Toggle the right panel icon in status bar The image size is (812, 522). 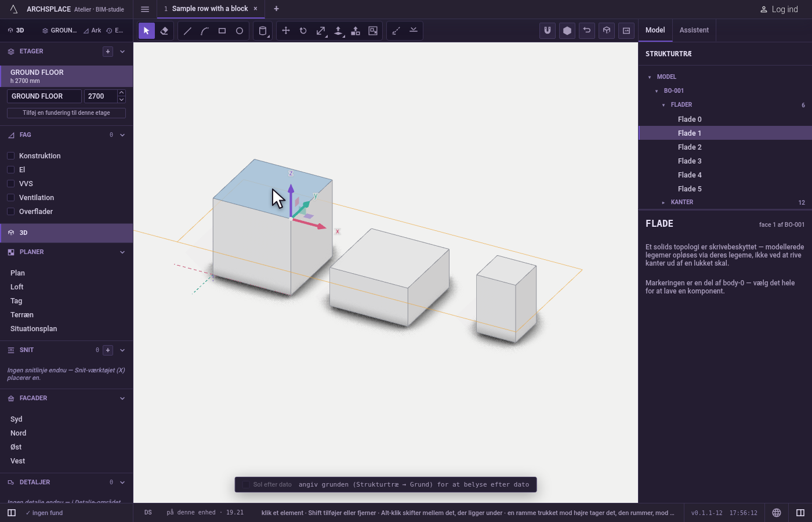[x=800, y=513]
